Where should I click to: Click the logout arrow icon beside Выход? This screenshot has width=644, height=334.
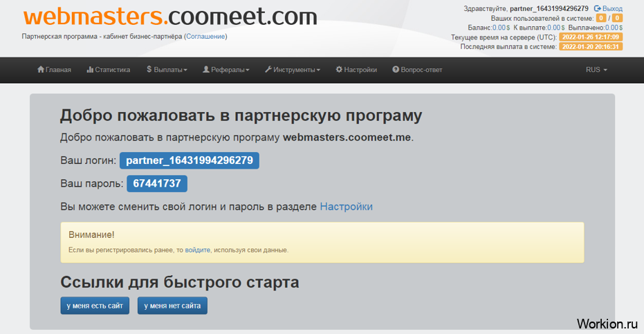597,8
